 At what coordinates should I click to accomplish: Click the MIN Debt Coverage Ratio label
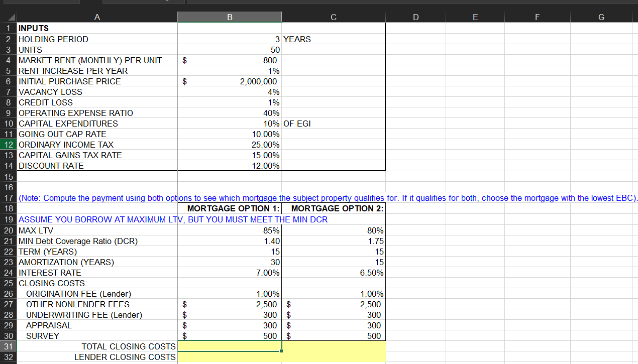78,241
